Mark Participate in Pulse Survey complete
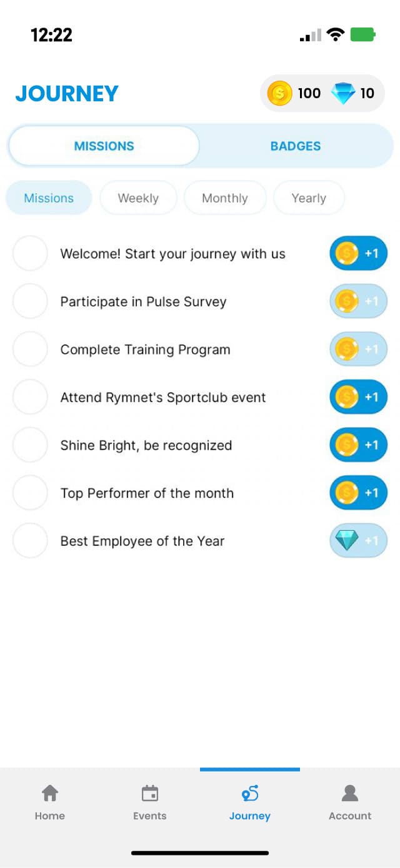The image size is (400, 868). pyautogui.click(x=30, y=301)
